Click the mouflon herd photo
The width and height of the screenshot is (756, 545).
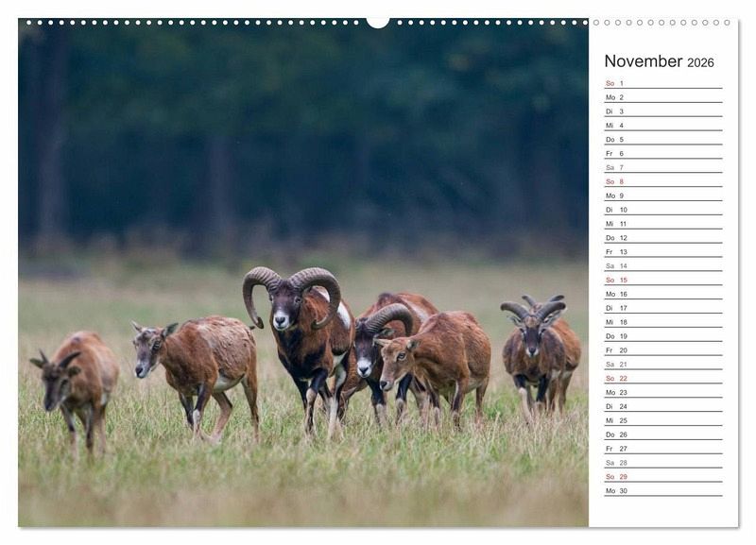(303, 273)
